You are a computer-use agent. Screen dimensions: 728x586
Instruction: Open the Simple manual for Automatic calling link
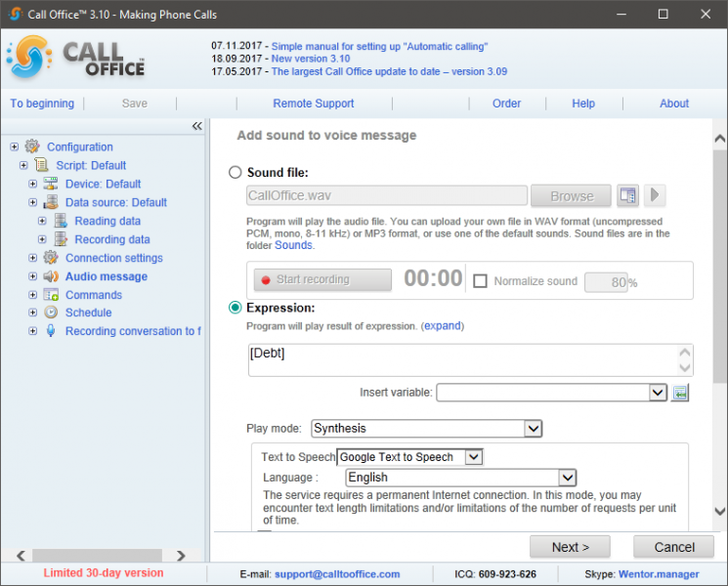pyautogui.click(x=379, y=47)
